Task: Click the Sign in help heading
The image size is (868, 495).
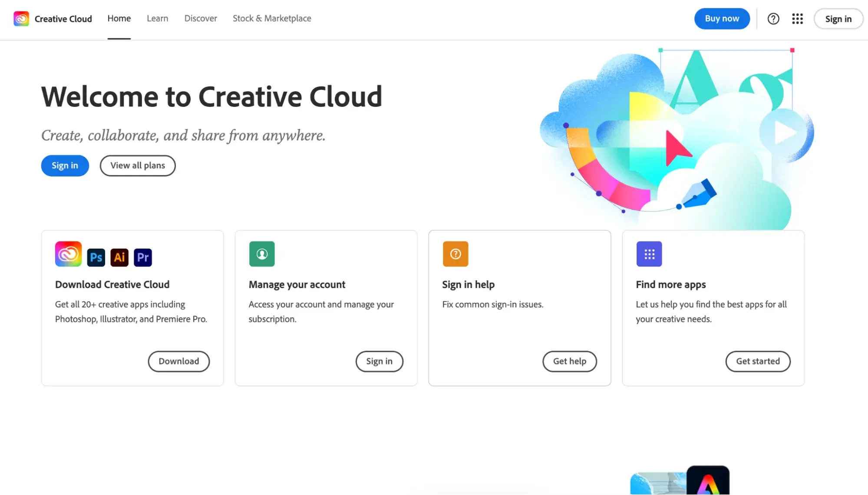Action: tap(468, 285)
